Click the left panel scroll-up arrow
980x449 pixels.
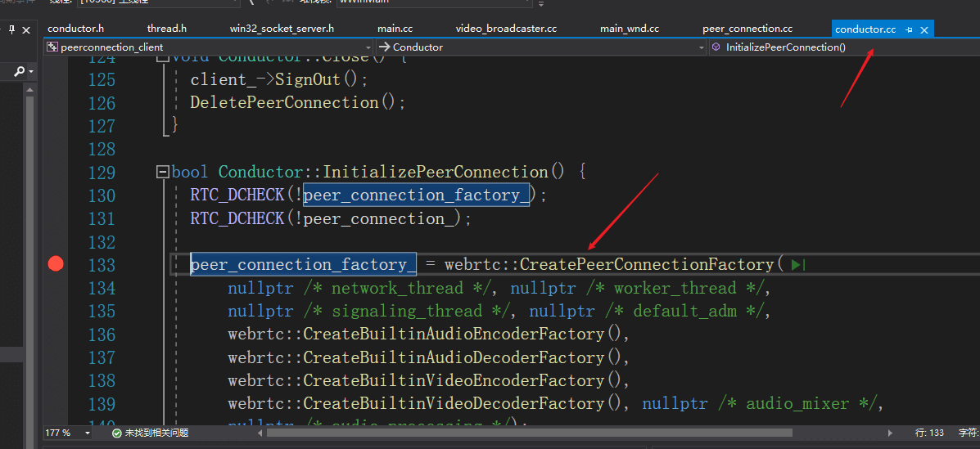29,91
